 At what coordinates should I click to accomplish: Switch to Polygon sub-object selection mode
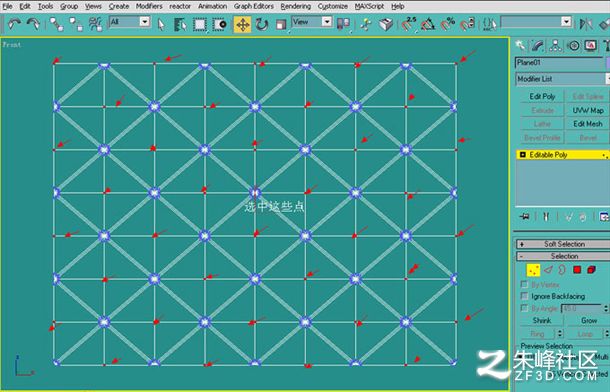pos(577,270)
